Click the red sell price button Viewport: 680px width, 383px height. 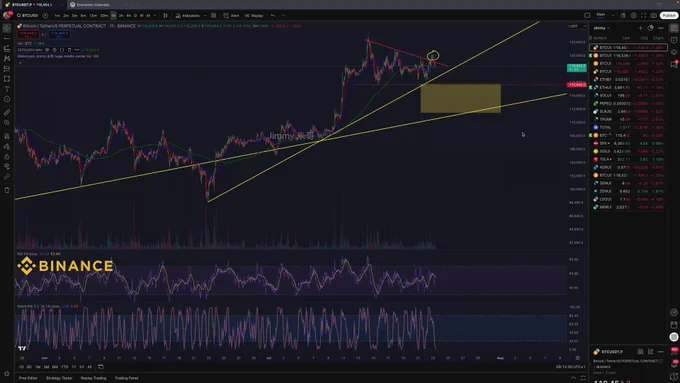click(28, 34)
